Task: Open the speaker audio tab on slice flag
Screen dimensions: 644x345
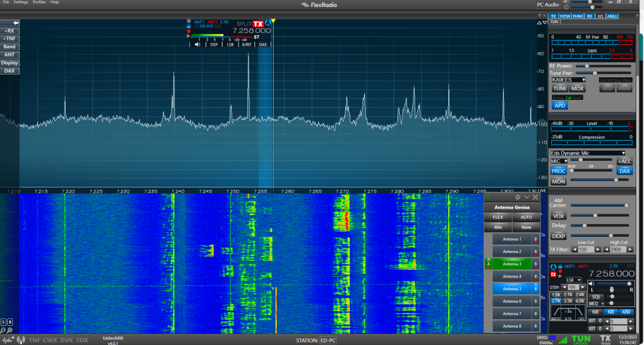Action: 198,44
